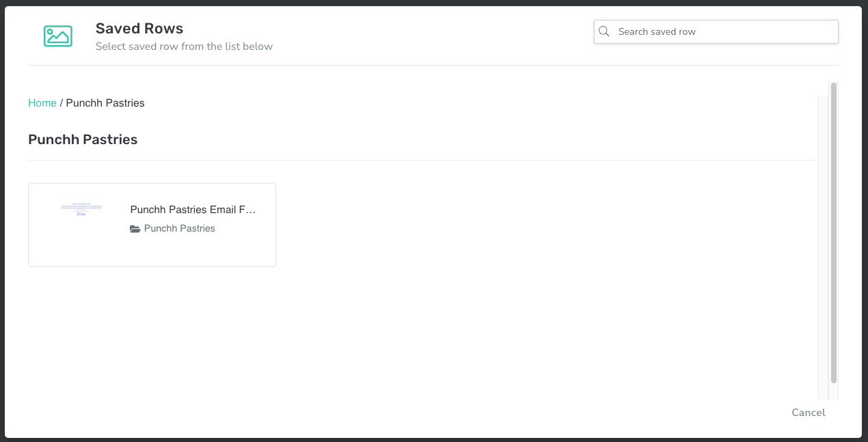
Task: Select the email footer row thumbnail
Action: [81, 210]
